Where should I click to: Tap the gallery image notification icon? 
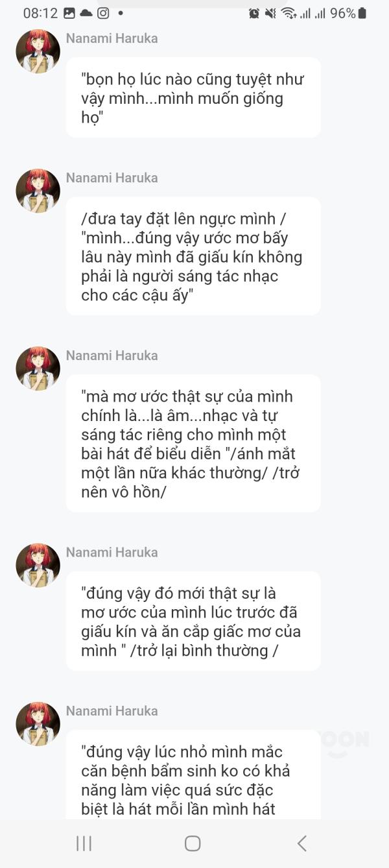point(69,13)
